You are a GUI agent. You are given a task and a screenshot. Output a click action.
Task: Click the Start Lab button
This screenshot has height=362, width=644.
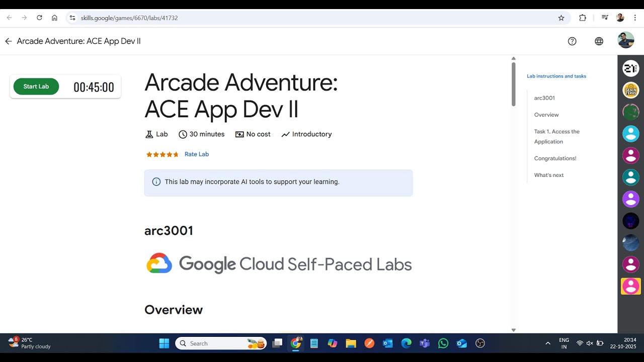coord(36,86)
